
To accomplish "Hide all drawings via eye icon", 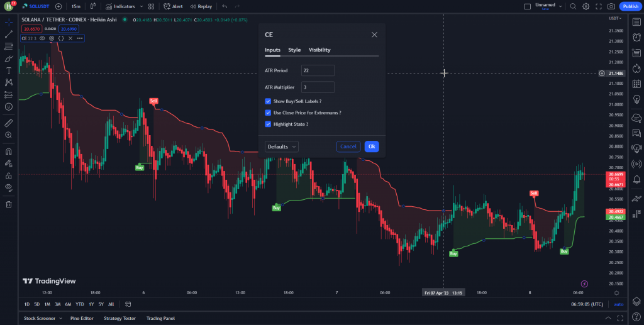I will click(9, 188).
